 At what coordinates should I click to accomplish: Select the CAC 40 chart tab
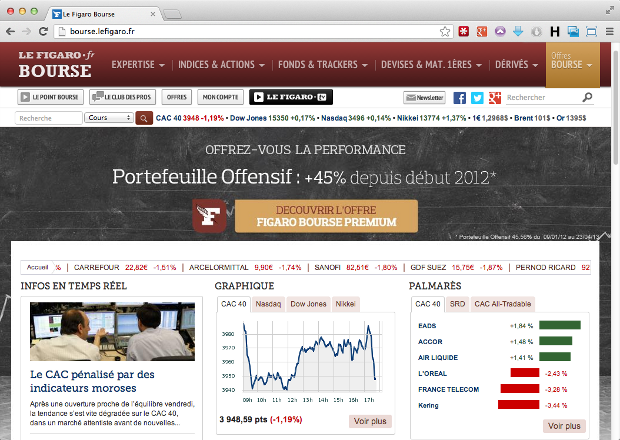[x=234, y=304]
